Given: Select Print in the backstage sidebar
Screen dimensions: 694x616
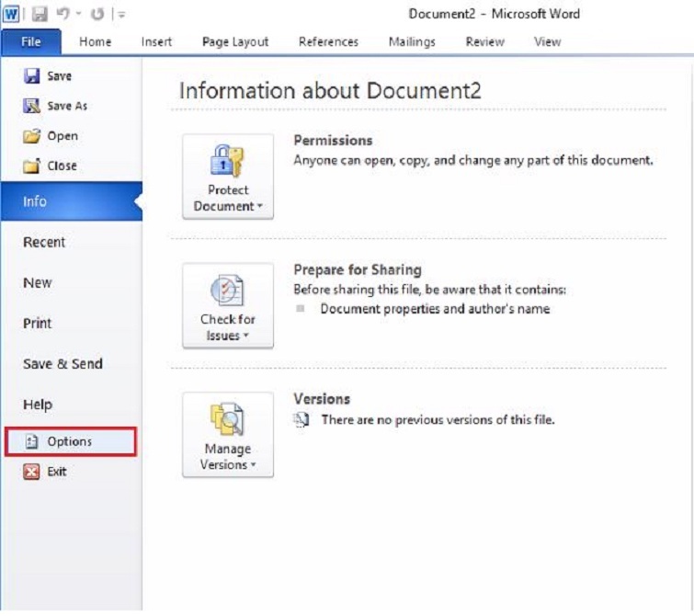Looking at the screenshot, I should 38,324.
